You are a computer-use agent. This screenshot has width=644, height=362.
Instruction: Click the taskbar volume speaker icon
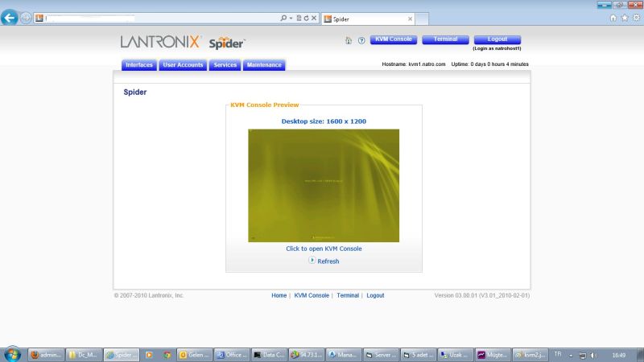coord(593,354)
